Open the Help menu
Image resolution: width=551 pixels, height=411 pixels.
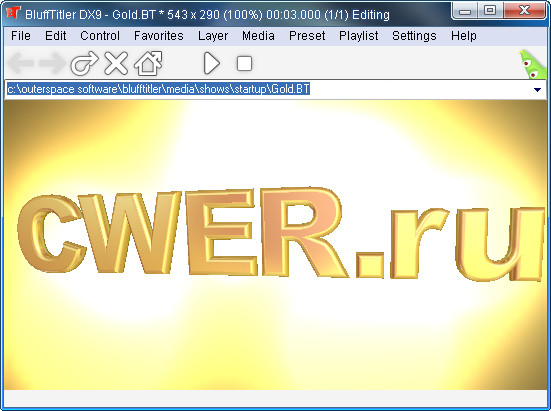(464, 36)
